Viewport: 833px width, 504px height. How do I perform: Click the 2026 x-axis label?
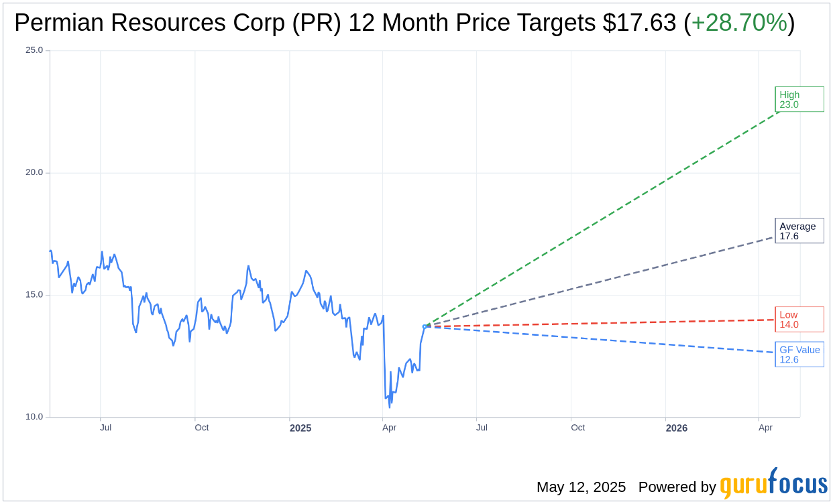click(677, 428)
